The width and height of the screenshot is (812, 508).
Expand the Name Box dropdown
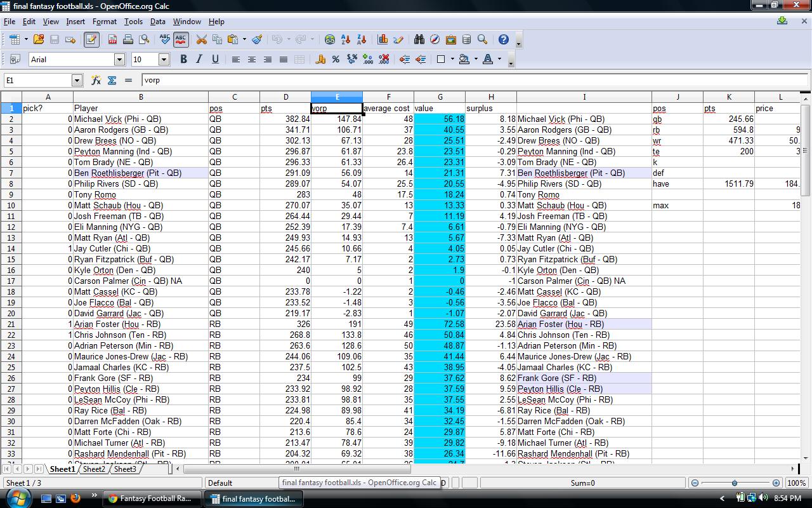77,80
